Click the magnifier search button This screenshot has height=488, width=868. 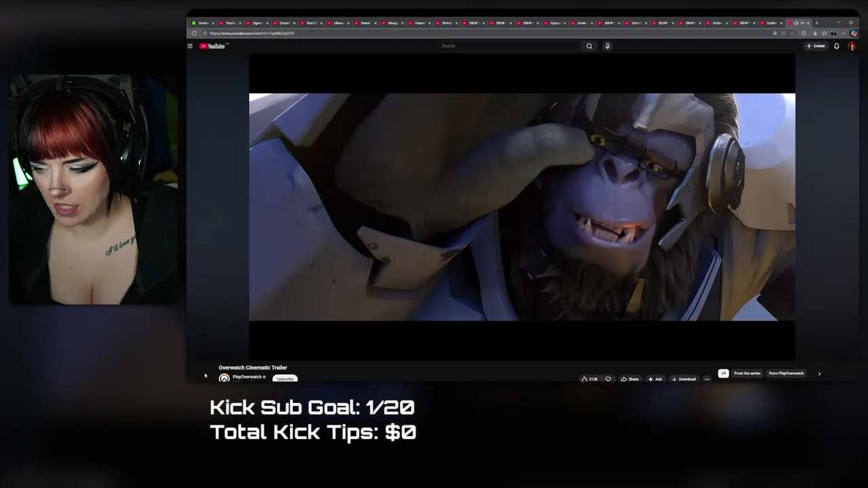589,46
